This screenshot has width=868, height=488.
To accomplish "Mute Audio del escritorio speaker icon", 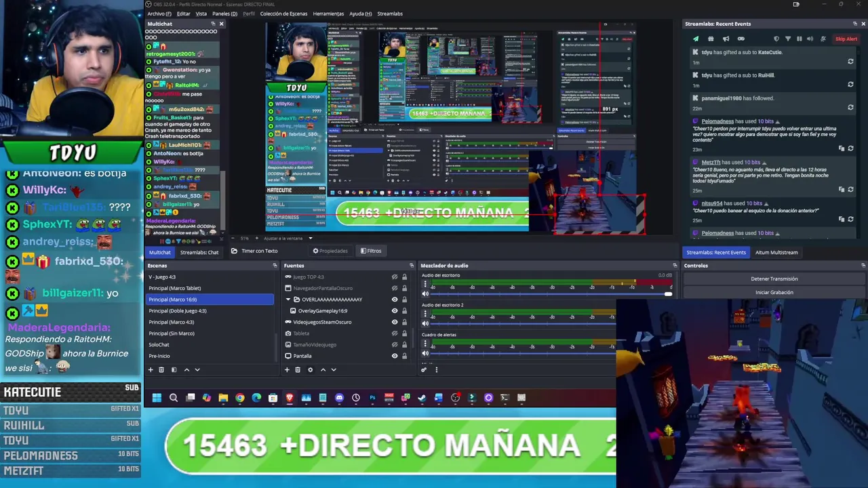I will point(425,293).
